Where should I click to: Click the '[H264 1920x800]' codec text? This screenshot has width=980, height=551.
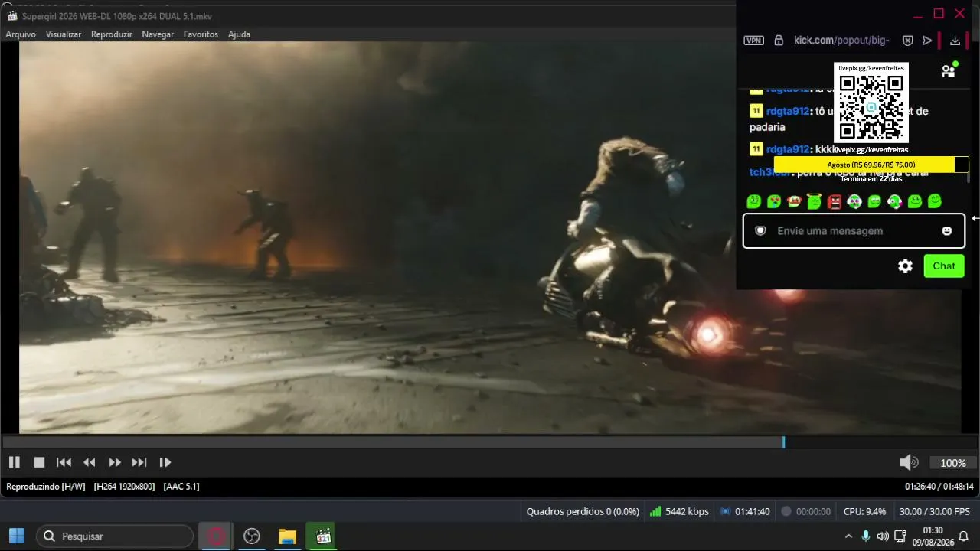(124, 486)
